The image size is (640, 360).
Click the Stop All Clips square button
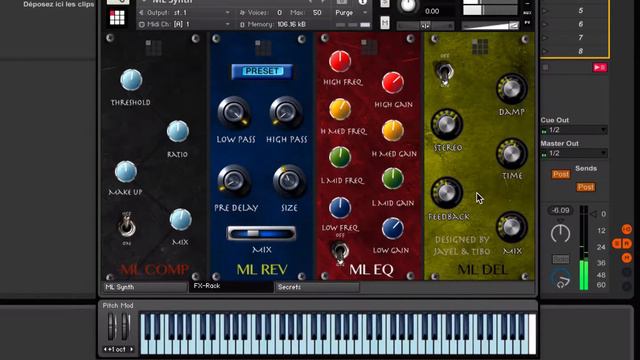(x=546, y=67)
